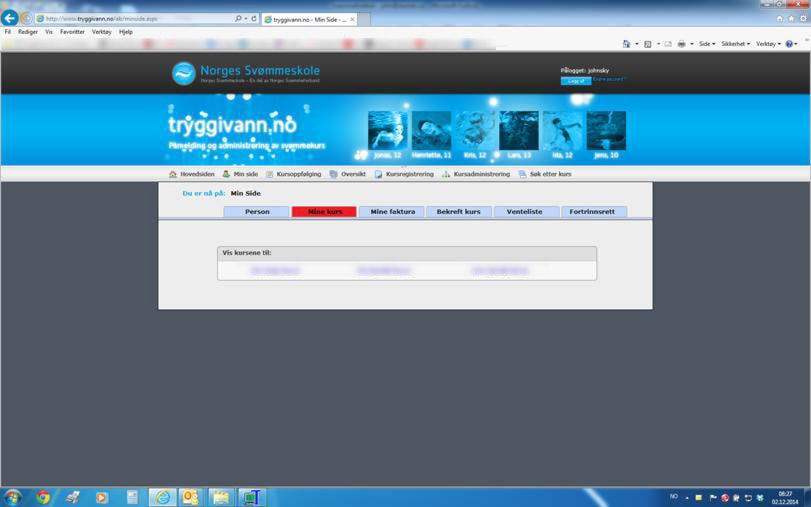The image size is (811, 507).
Task: Click the taskbar clock showing 08:27
Action: point(785,498)
